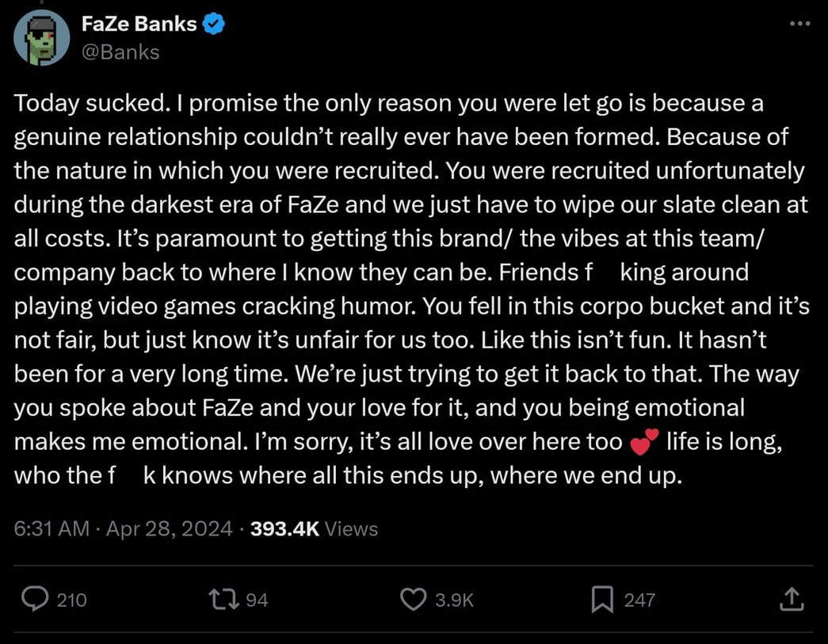Like the tweet using the heart icon
The width and height of the screenshot is (828, 644).
click(413, 600)
